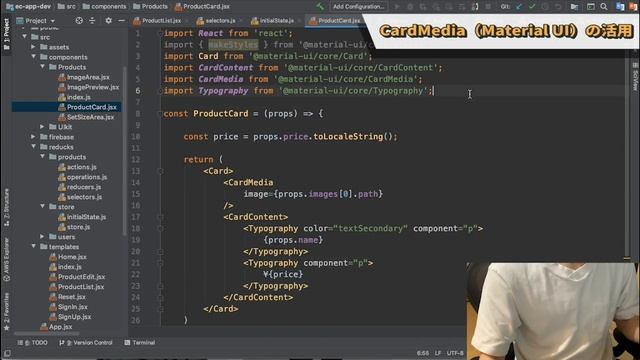This screenshot has width=640, height=360.
Task: Open ImageArea.jsx in project tree
Action: click(84, 77)
